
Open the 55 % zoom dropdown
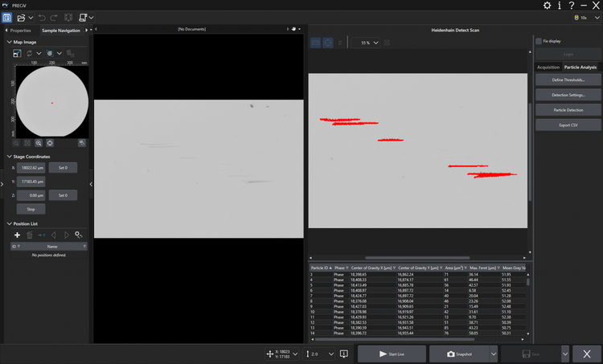click(375, 43)
